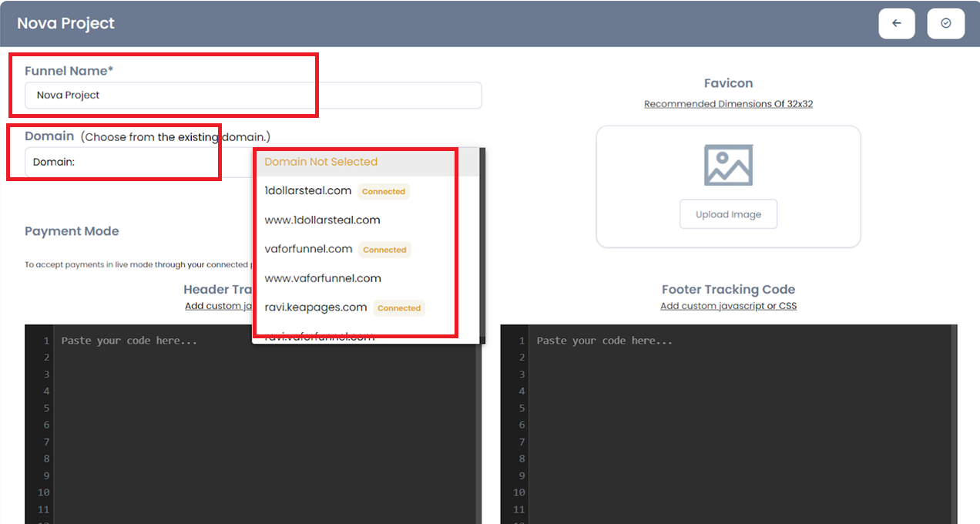Select www.1dollarsteal.com domain option
Image resolution: width=980 pixels, height=524 pixels.
[322, 220]
